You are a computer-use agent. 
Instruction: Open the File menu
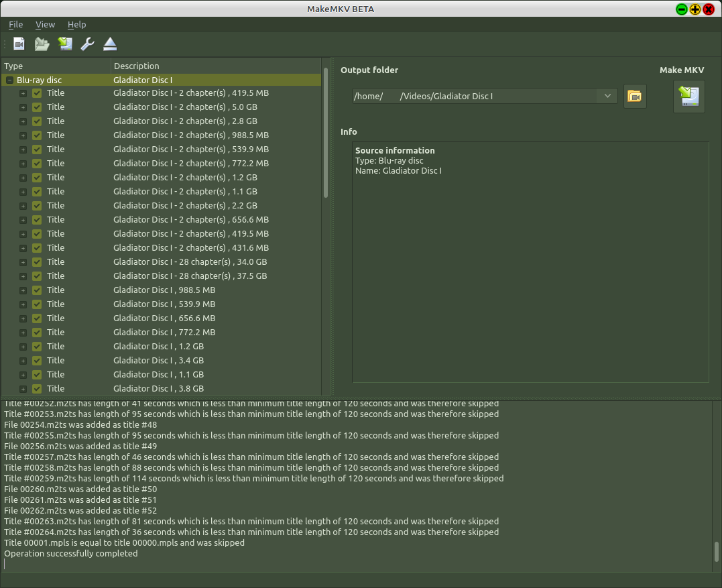pyautogui.click(x=15, y=24)
